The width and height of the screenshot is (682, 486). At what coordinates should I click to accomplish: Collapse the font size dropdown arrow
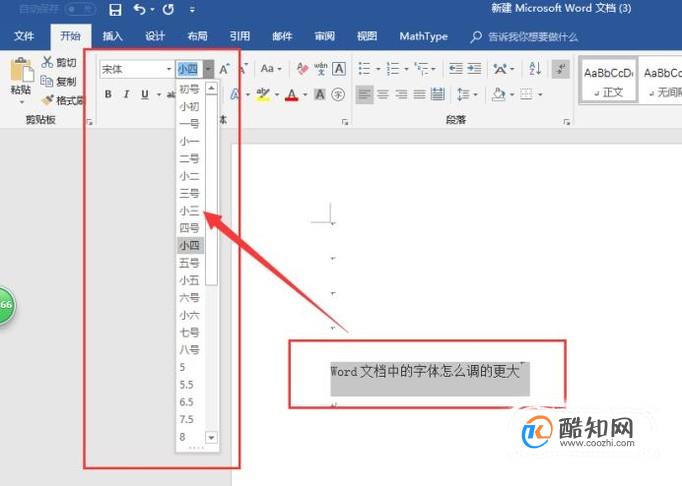pos(208,69)
